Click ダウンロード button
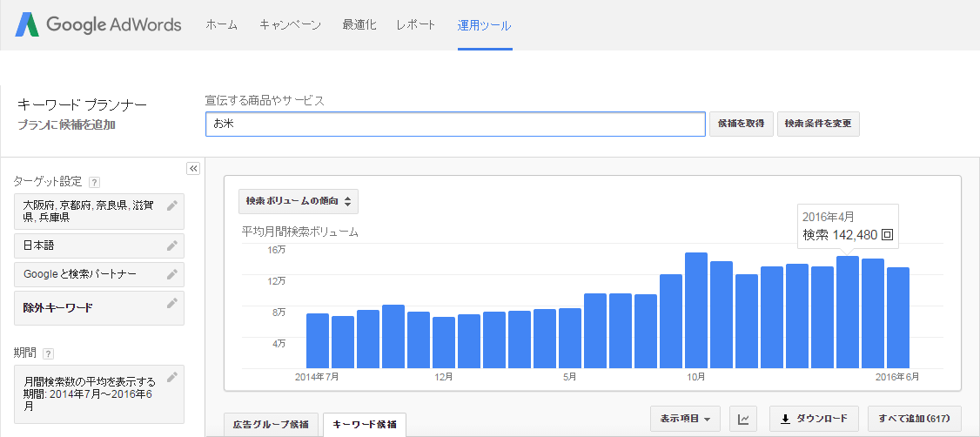Screen dimensions: 980x437 point(815,418)
